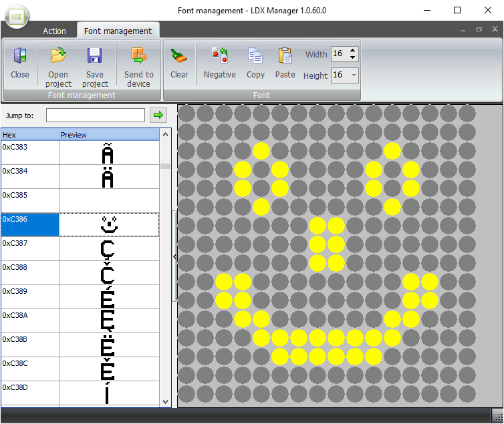Switch to the Action tab

[x=54, y=31]
